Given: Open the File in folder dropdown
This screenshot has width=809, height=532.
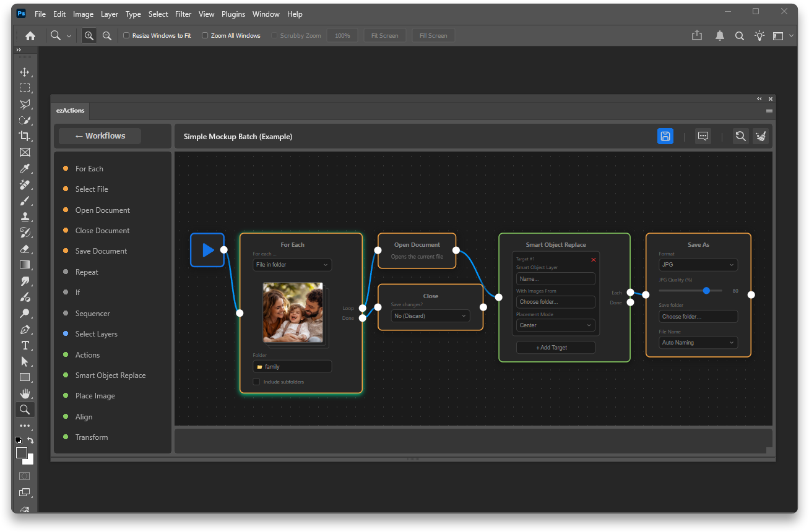Looking at the screenshot, I should (292, 264).
